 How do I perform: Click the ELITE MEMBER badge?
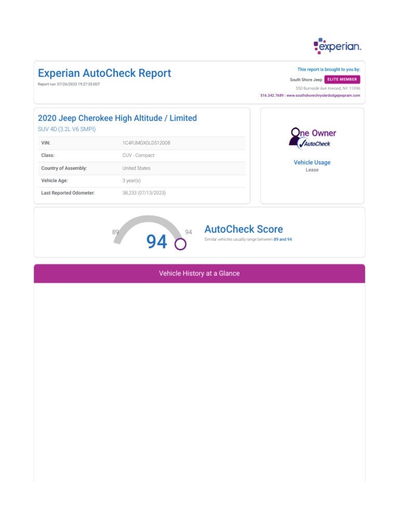click(342, 79)
